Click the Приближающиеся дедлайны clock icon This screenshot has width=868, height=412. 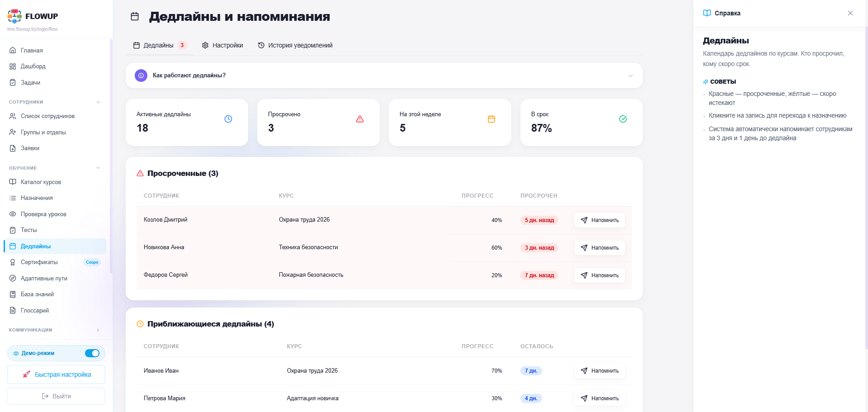tap(140, 324)
